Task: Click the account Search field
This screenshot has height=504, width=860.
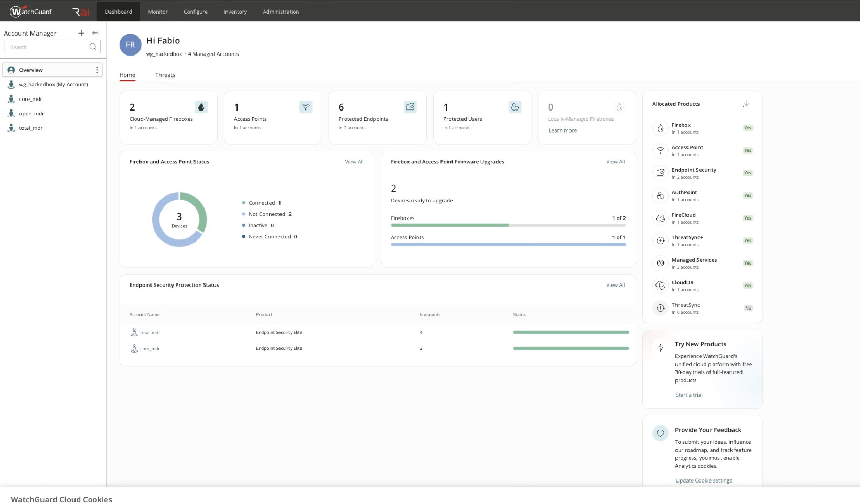Action: click(x=52, y=47)
